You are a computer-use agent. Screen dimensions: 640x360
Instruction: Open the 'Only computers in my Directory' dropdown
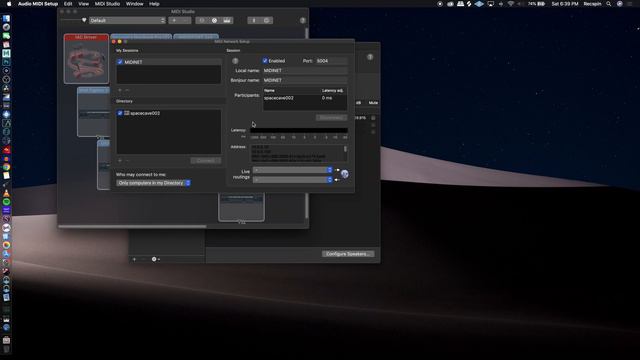click(x=153, y=183)
